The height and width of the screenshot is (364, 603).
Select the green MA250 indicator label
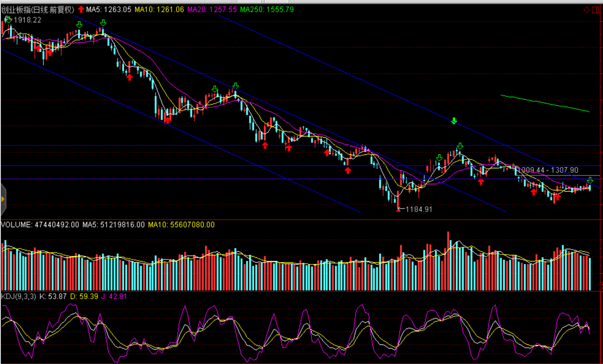[x=267, y=9]
